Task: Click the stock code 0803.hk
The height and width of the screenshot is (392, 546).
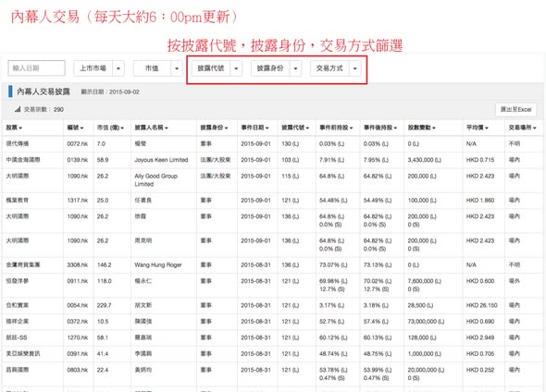Action: point(78,370)
